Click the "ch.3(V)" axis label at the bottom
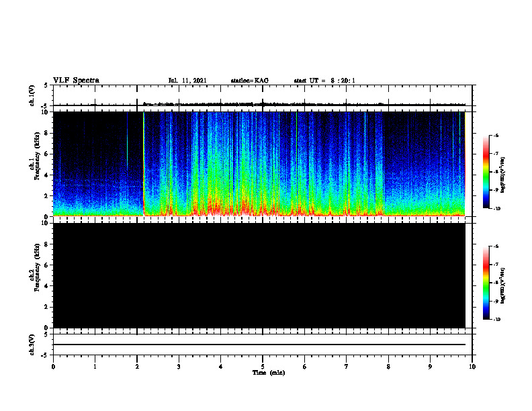This screenshot has width=532, height=411. (x=32, y=345)
